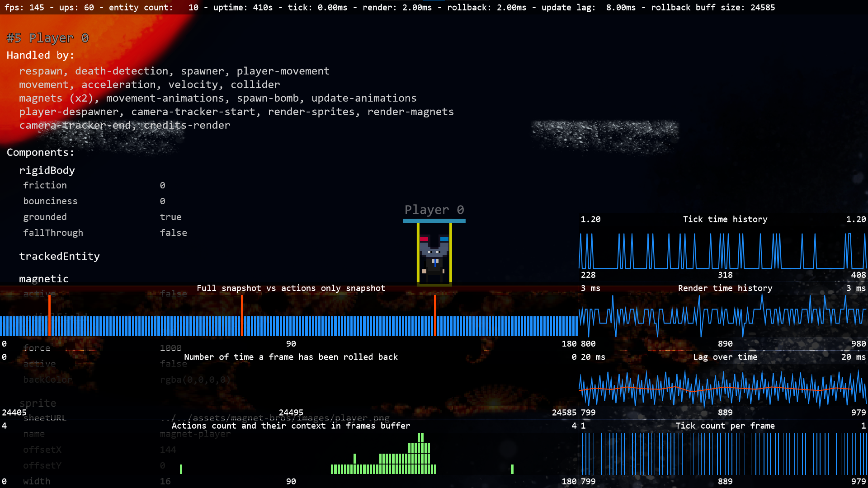Expand the trackedEntity component
The width and height of the screenshot is (868, 488).
[59, 256]
